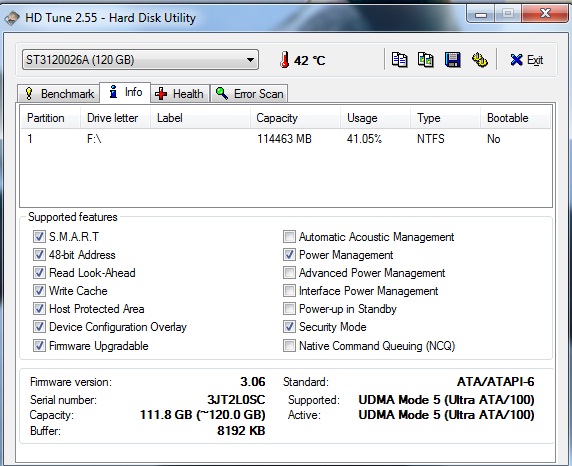Go to the Error Scan tab
Viewport: 572px width, 466px height.
click(x=249, y=94)
